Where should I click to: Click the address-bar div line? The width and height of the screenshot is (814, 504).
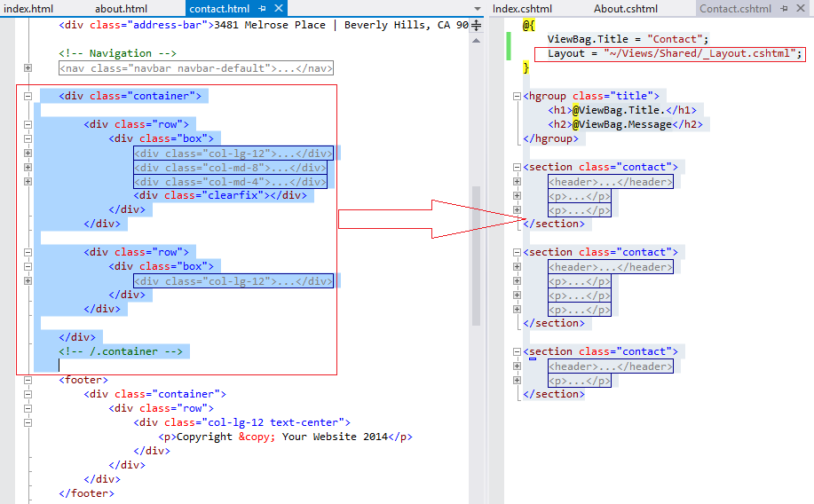pos(264,25)
